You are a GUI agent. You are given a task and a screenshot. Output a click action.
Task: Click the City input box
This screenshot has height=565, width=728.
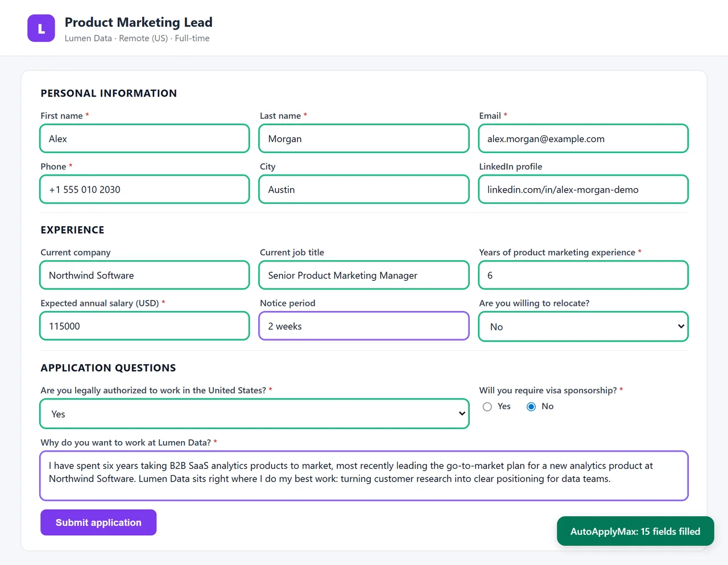pos(364,189)
